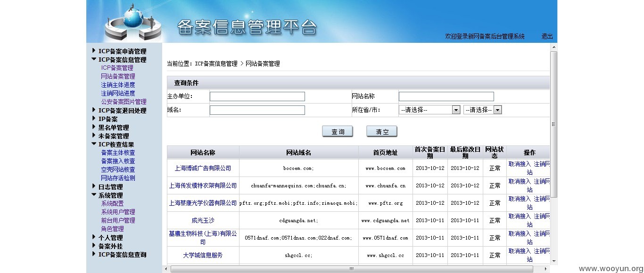Open 系统用户管理 in the sidebar
This screenshot has width=644, height=273.
pos(118,212)
